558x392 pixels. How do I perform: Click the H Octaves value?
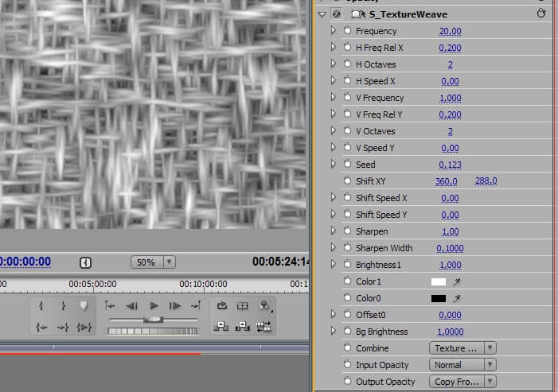point(450,64)
